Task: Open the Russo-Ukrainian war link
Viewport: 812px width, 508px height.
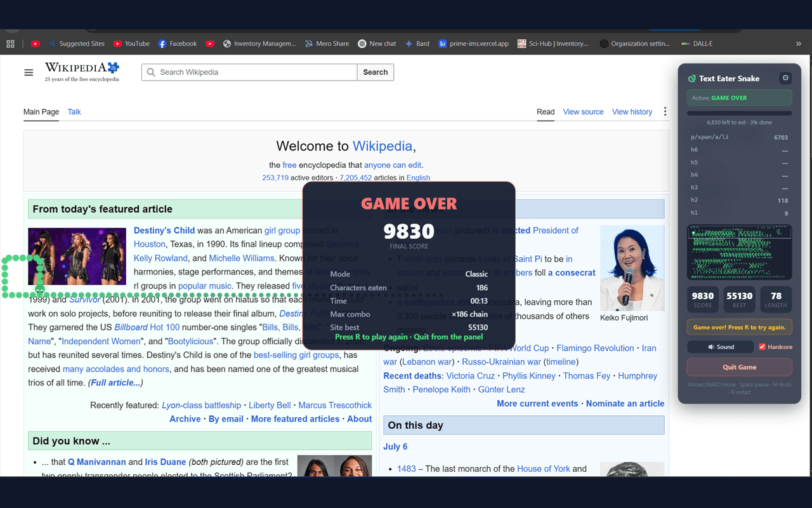Action: click(x=502, y=362)
